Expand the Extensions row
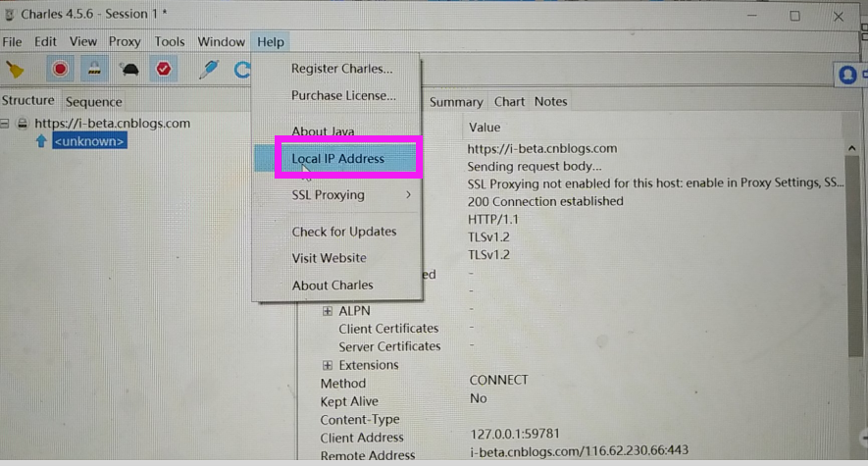 pyautogui.click(x=328, y=366)
